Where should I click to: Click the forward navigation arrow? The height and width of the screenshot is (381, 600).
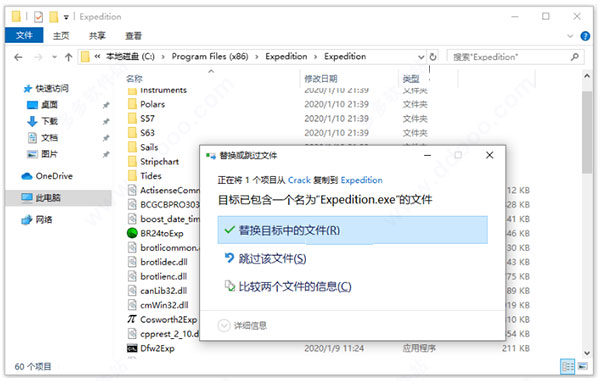[x=38, y=57]
